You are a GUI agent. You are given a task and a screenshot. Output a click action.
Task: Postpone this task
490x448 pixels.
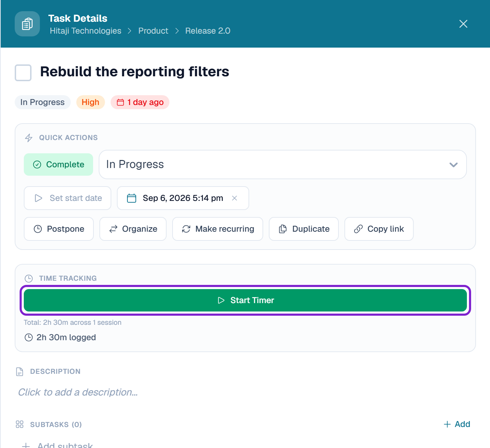(x=59, y=229)
